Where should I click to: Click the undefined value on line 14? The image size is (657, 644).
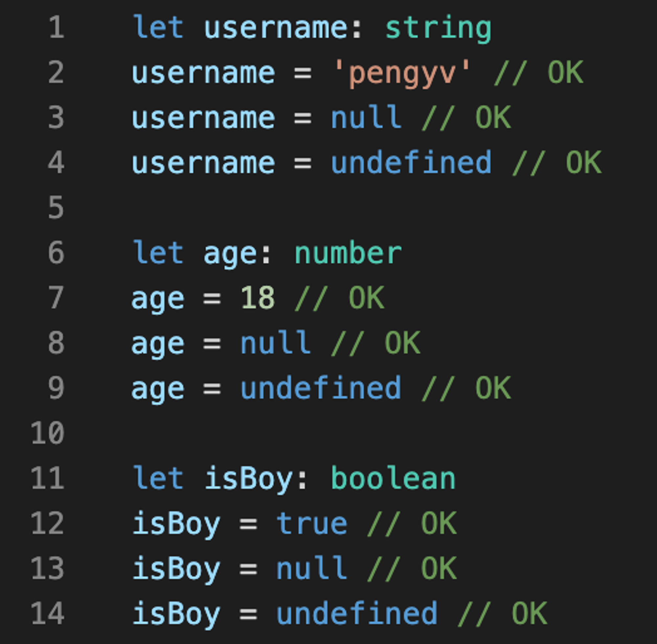pyautogui.click(x=357, y=613)
